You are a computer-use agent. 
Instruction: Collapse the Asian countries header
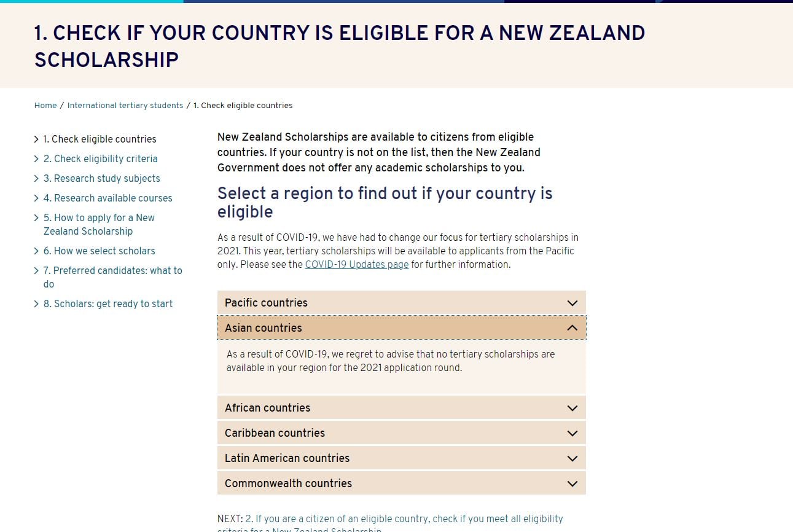click(x=402, y=328)
